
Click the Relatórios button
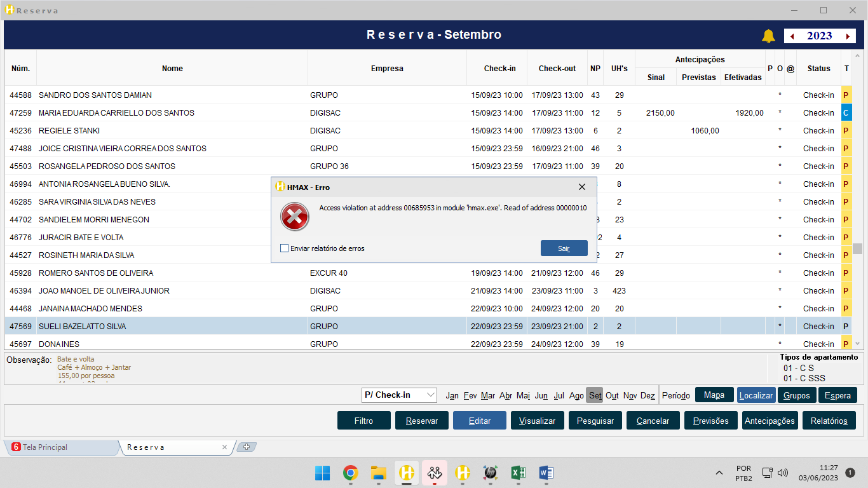click(x=829, y=421)
